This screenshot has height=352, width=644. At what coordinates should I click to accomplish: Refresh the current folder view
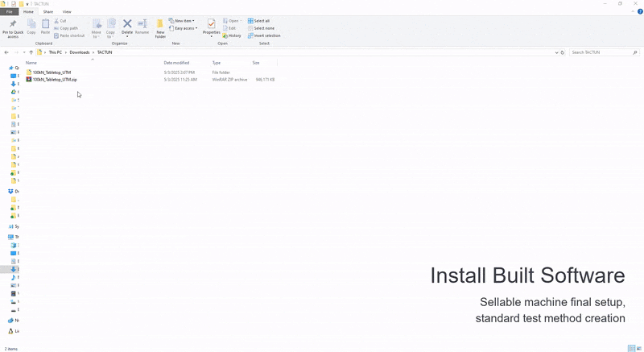pyautogui.click(x=563, y=52)
